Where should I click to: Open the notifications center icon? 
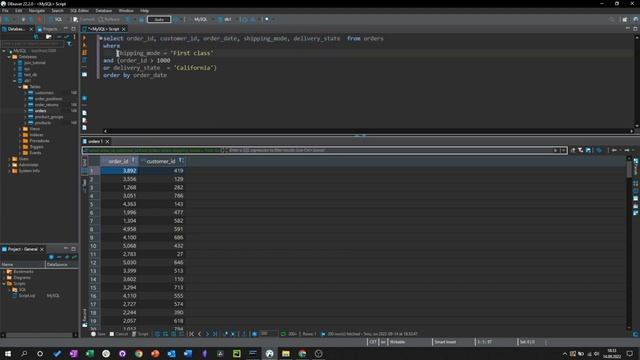(630, 353)
